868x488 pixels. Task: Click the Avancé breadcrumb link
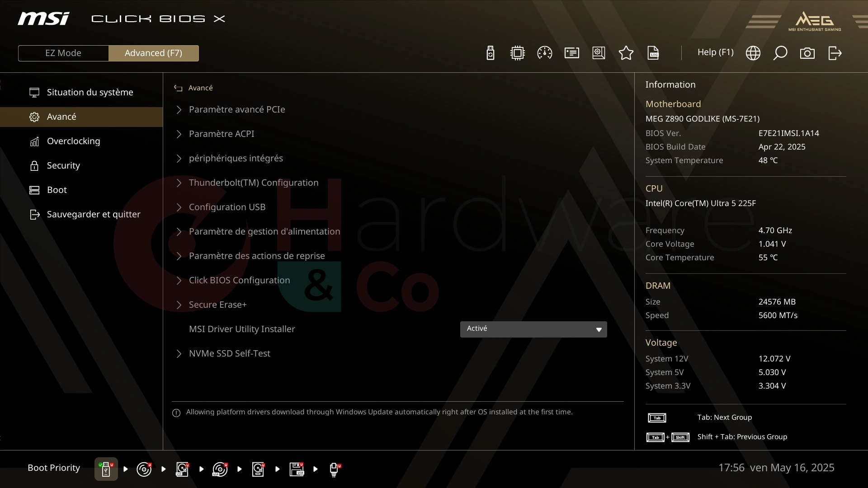pyautogui.click(x=200, y=88)
